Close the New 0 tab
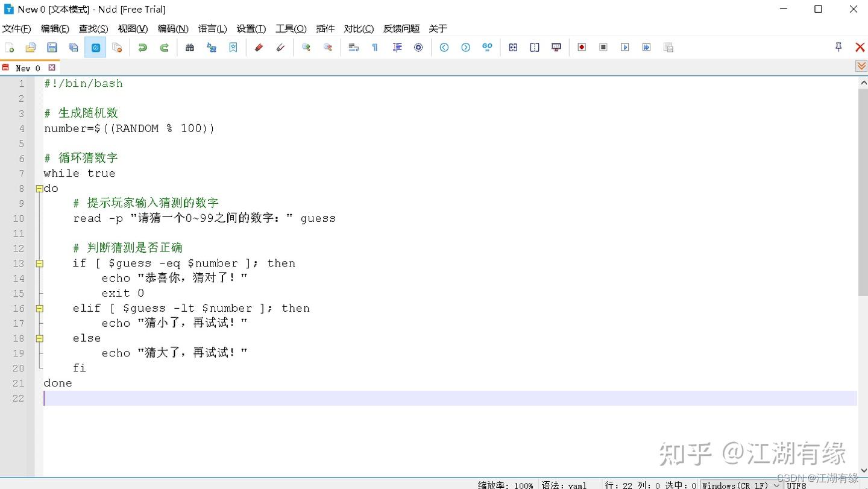 pos(52,68)
